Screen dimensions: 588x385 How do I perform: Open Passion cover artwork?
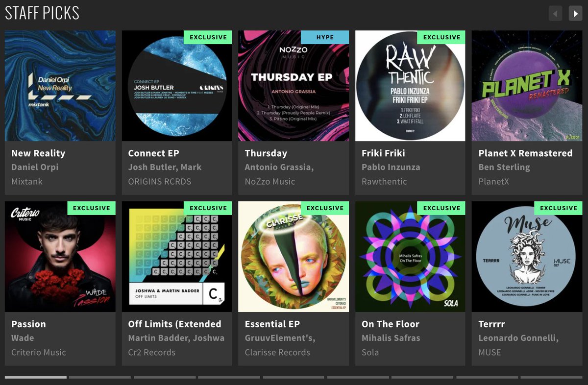60,257
